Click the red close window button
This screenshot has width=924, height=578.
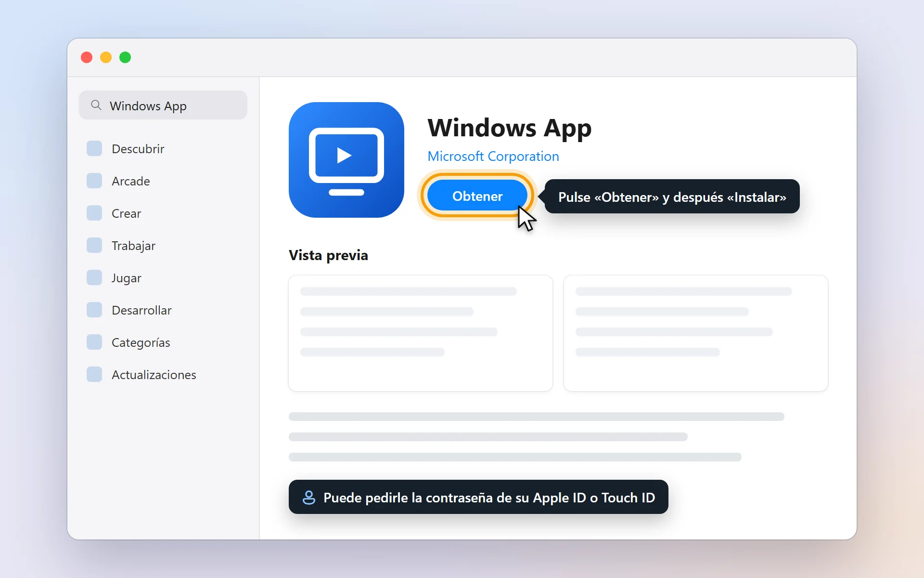(x=87, y=57)
